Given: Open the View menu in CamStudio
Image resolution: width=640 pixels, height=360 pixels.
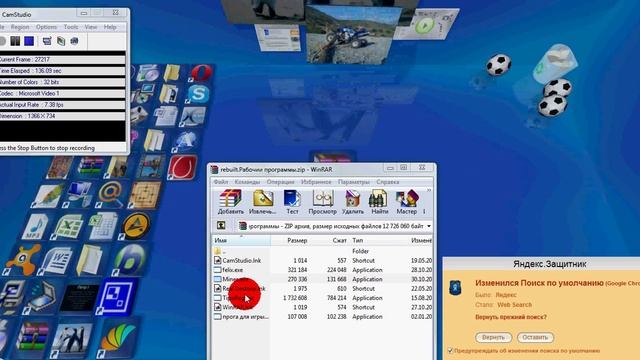Looking at the screenshot, I should 91,27.
